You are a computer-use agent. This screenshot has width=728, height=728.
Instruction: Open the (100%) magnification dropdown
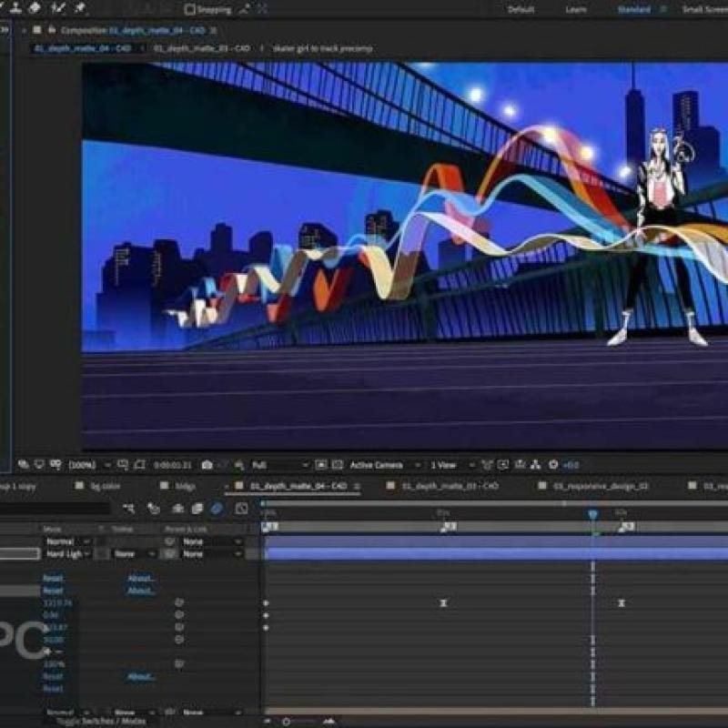point(90,465)
